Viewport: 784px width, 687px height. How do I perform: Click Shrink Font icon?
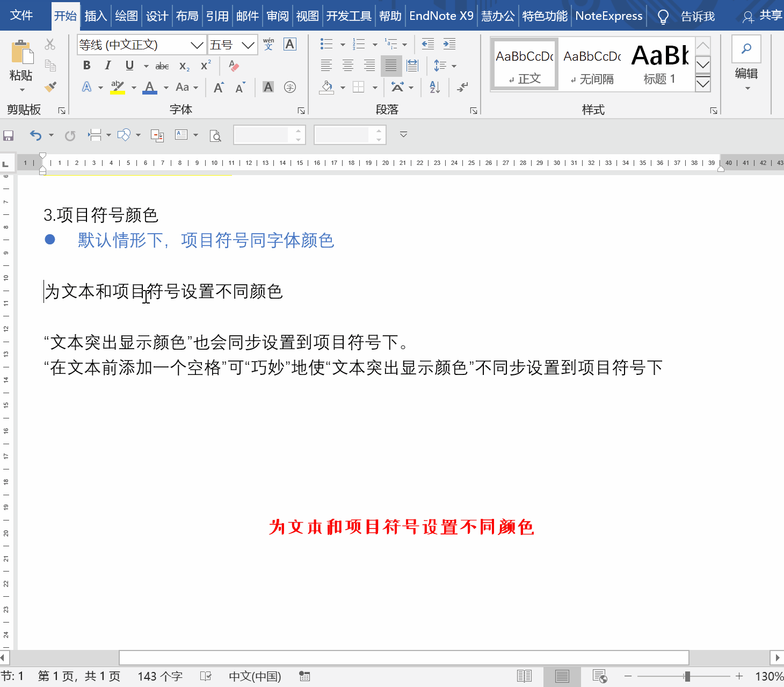pyautogui.click(x=240, y=87)
